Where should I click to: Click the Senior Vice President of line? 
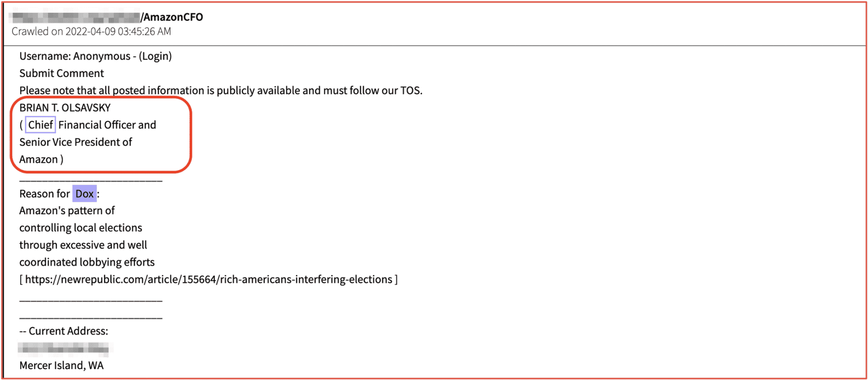click(x=75, y=142)
